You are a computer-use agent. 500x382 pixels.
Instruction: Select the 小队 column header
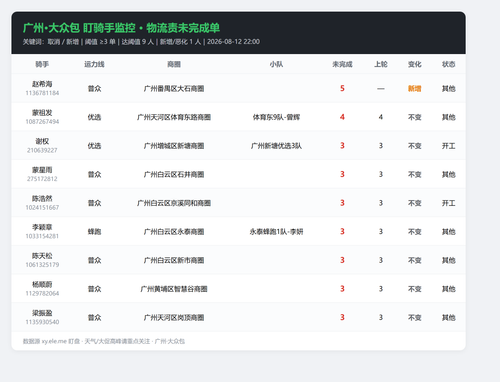click(276, 64)
